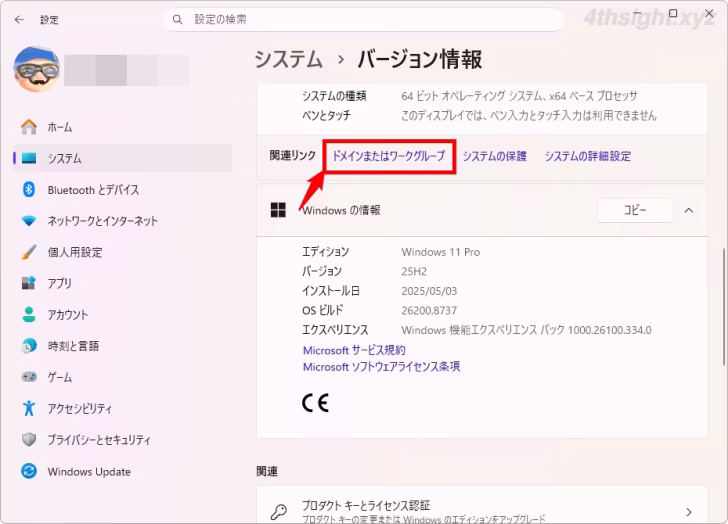
Task: Open ドメインまたはワークグループ link
Action: (389, 156)
